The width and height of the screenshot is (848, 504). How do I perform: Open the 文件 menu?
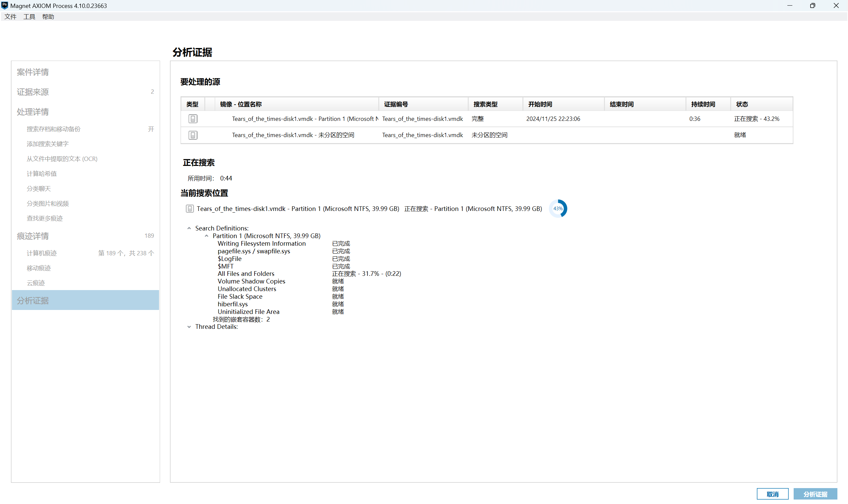(10, 17)
